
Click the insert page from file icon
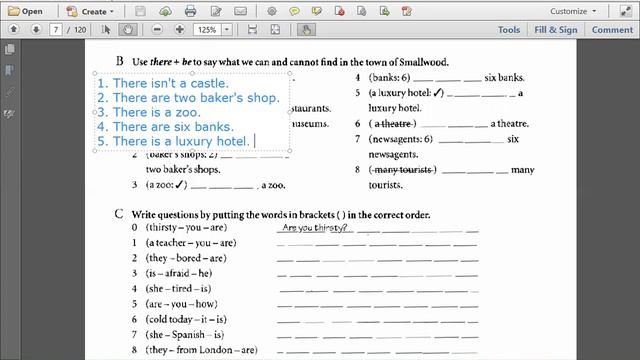point(384,11)
